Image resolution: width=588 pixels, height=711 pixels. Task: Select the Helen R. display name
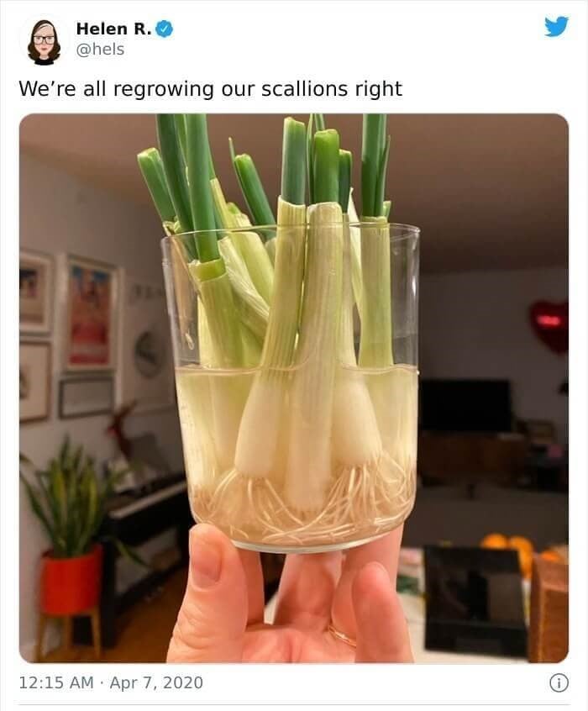click(114, 29)
